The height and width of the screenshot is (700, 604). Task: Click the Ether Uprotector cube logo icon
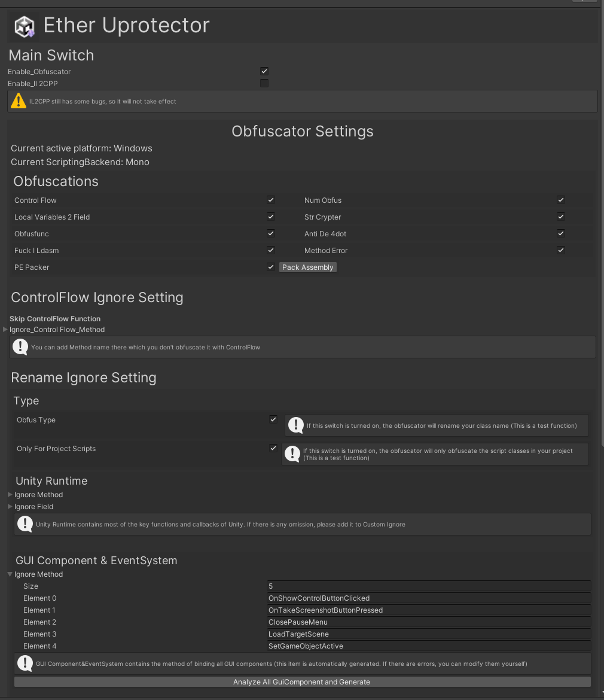coord(24,26)
